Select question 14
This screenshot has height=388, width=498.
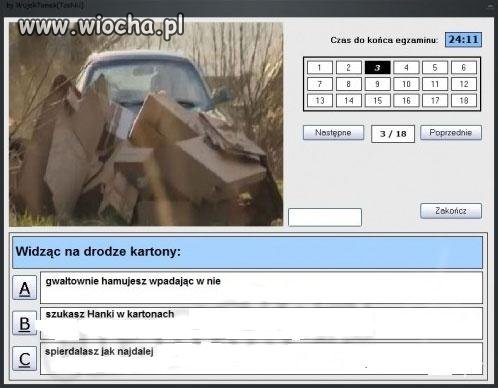(x=349, y=100)
